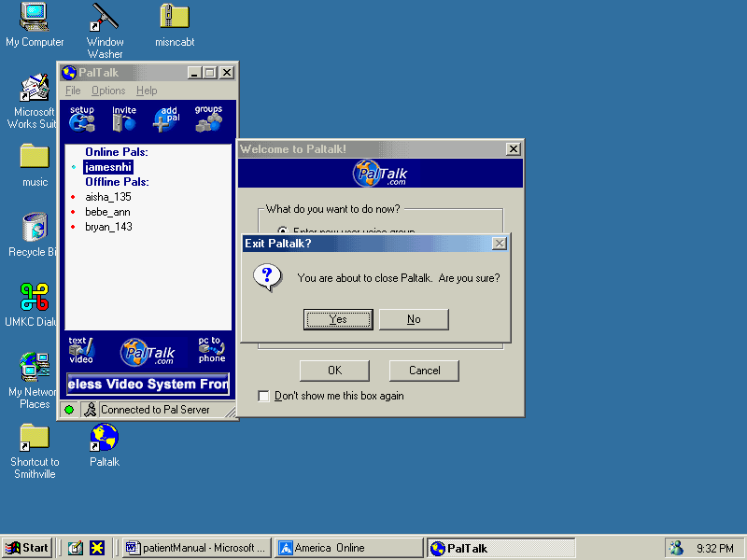The image size is (747, 560).
Task: Select the My Network Places icon
Action: [x=33, y=380]
